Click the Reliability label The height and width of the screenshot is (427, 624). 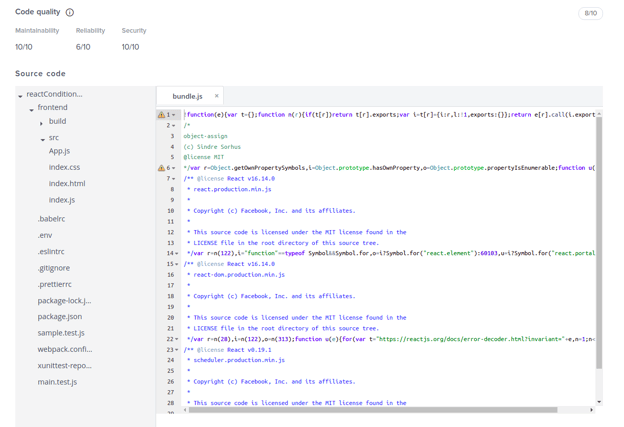click(x=90, y=31)
